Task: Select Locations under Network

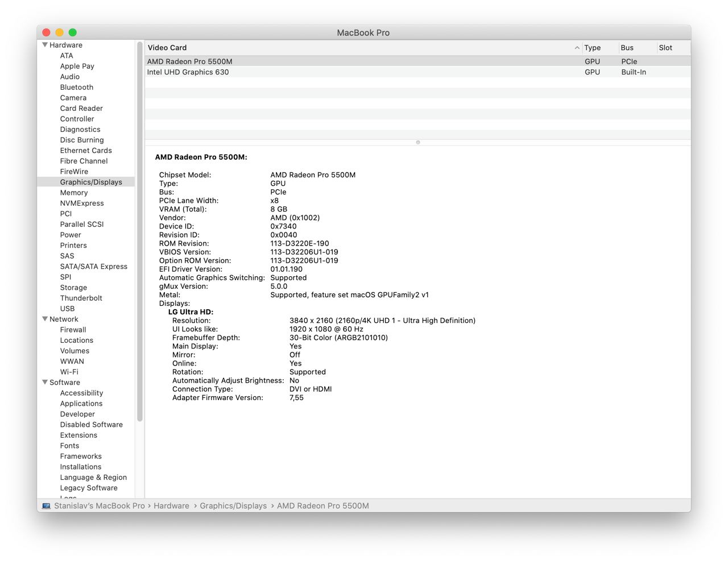Action: click(77, 340)
